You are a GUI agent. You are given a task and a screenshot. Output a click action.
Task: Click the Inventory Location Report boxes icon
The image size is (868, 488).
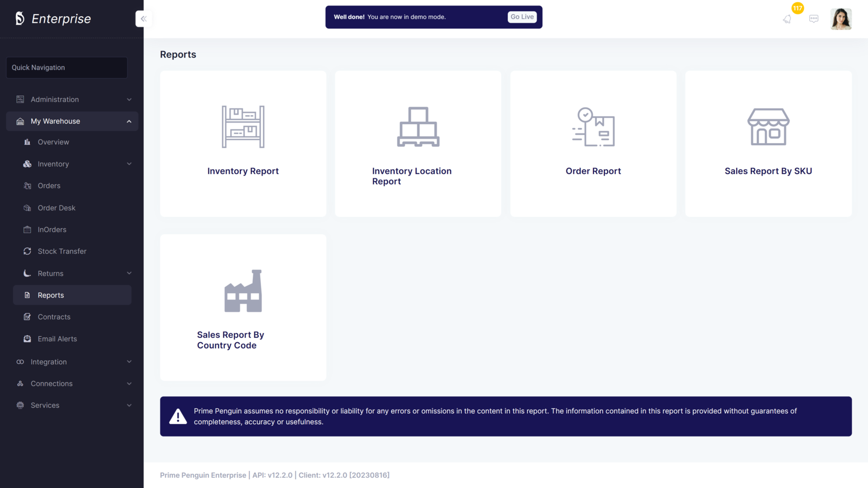pyautogui.click(x=418, y=127)
